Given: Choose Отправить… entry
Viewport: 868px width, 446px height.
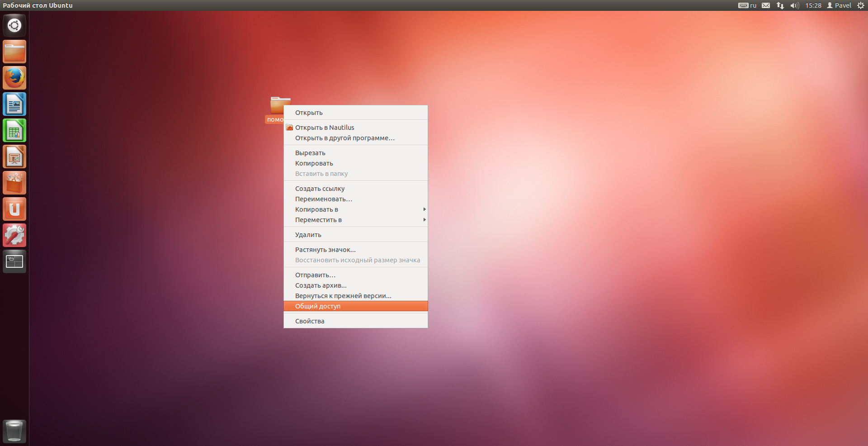Looking at the screenshot, I should (x=356, y=275).
